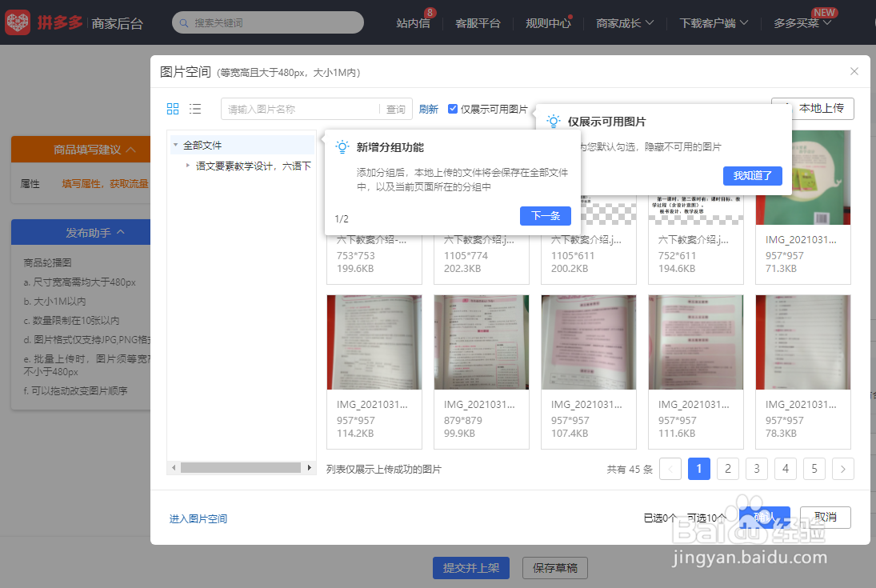Screen dimensions: 876x588
Task: Jump to page 3 in pagination
Action: [756, 469]
